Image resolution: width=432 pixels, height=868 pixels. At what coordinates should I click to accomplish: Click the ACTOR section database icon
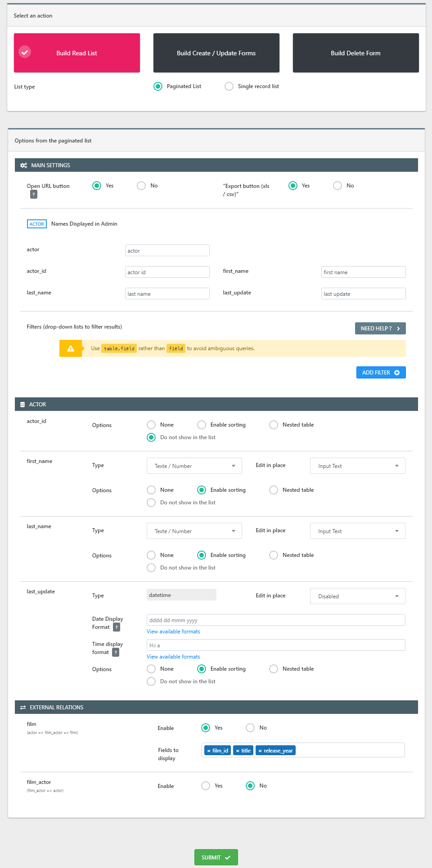pos(22,405)
